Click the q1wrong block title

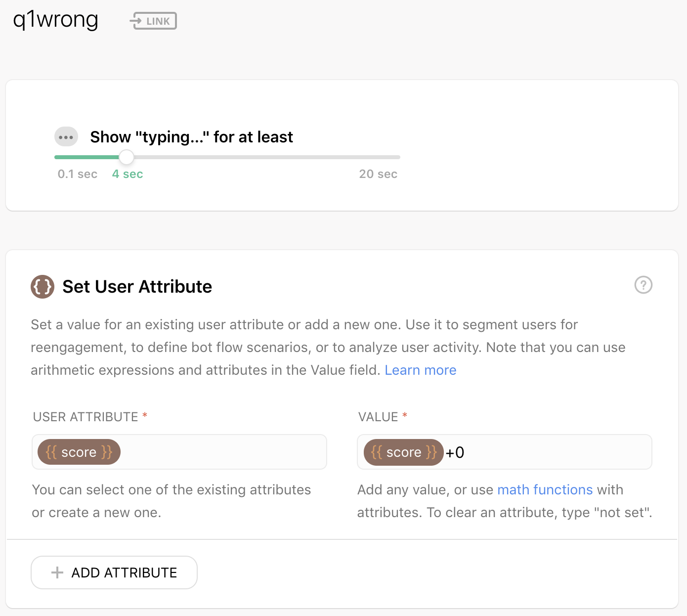[x=56, y=20]
